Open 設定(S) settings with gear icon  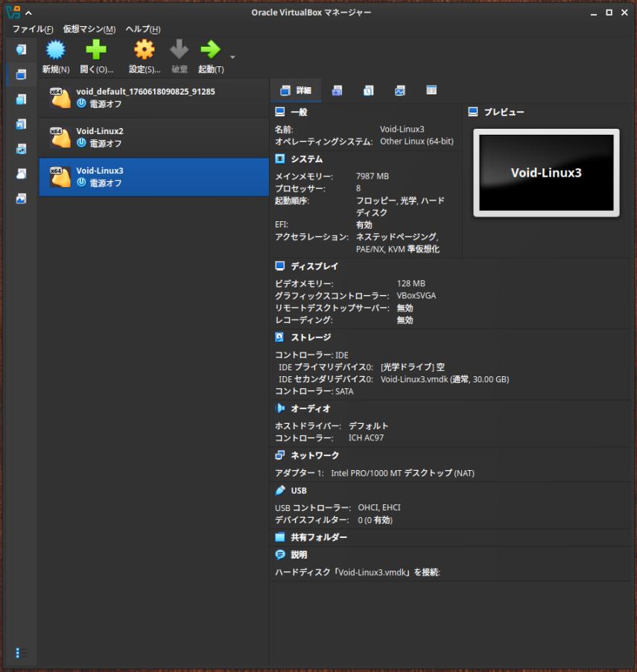[145, 57]
